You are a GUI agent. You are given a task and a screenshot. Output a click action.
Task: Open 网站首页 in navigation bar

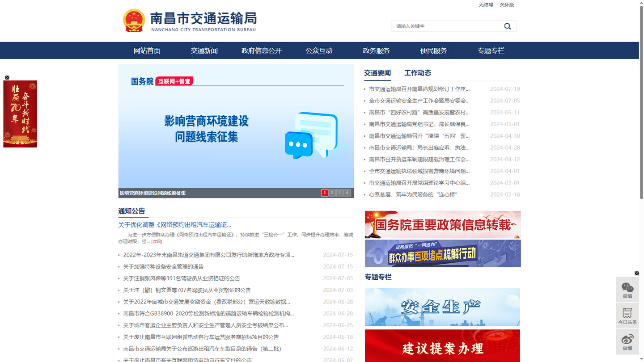pos(147,51)
